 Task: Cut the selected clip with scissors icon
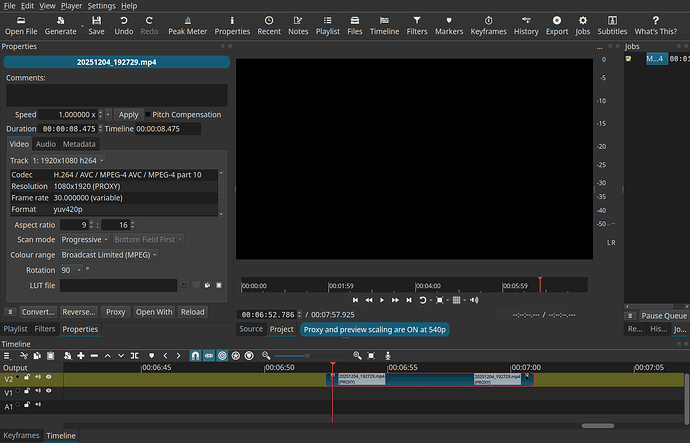tap(24, 355)
